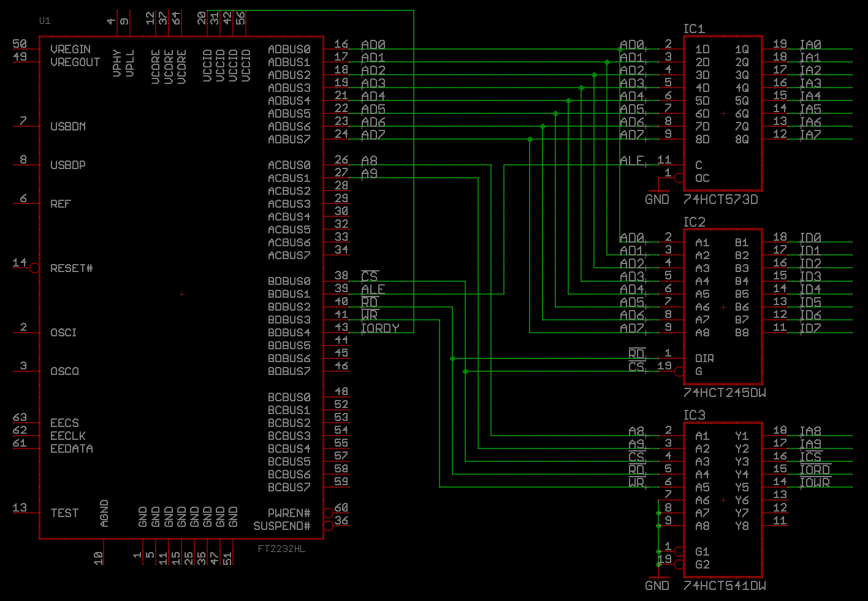The height and width of the screenshot is (601, 868).
Task: Select the 1D pin name on IC1
Action: tap(702, 49)
